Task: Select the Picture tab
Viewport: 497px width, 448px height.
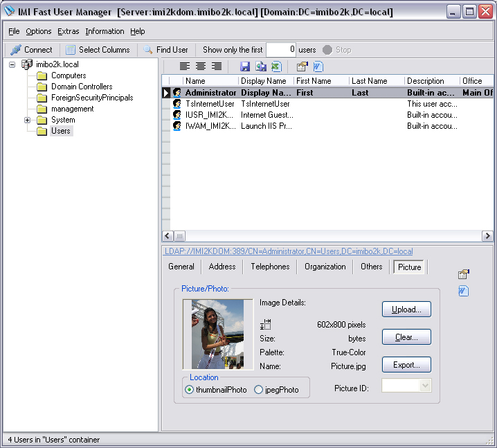Action: pyautogui.click(x=410, y=267)
